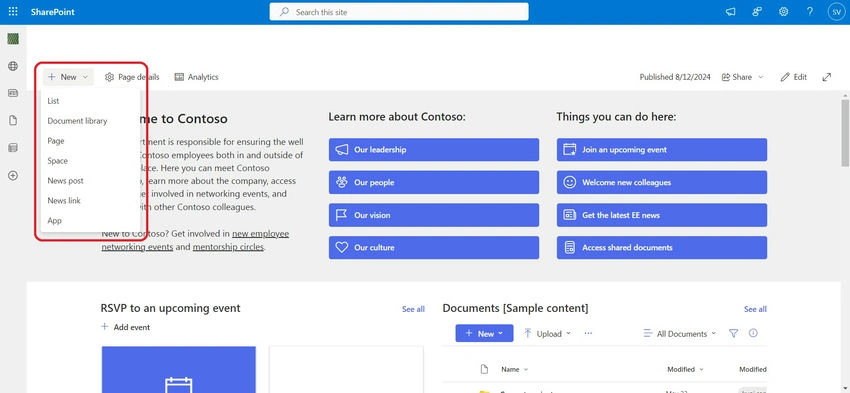
Task: Click the SharePoint title in header
Action: [53, 12]
